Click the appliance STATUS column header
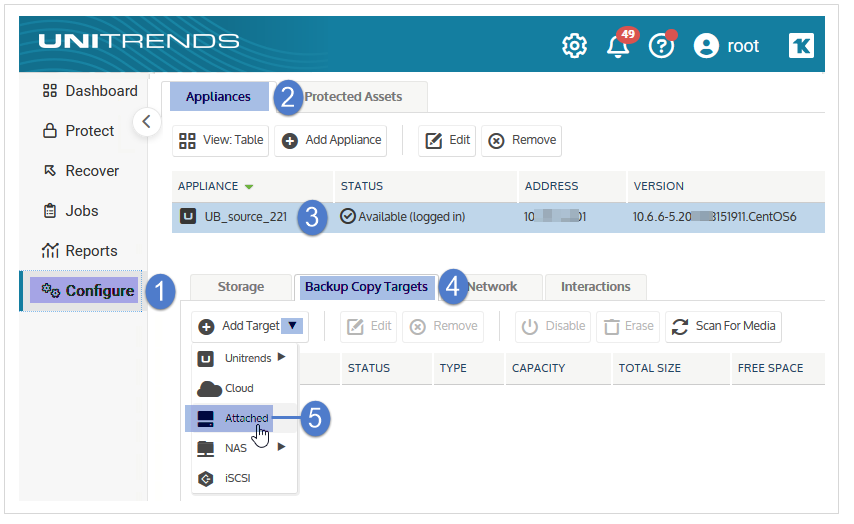854x524 pixels. (425, 186)
